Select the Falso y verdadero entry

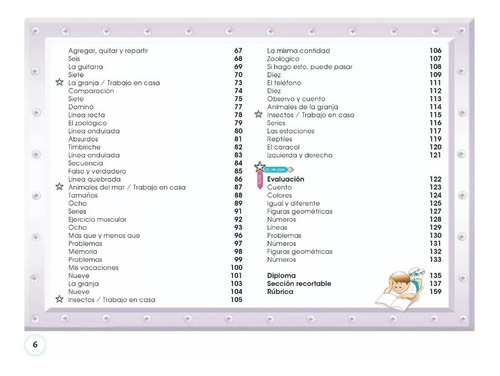tap(97, 171)
